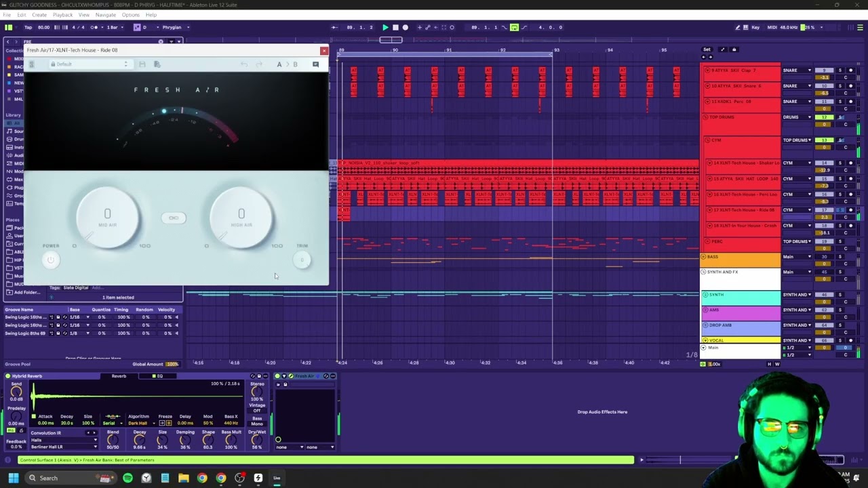Enable Key map mode
This screenshot has width=868, height=488.
coord(755,27)
